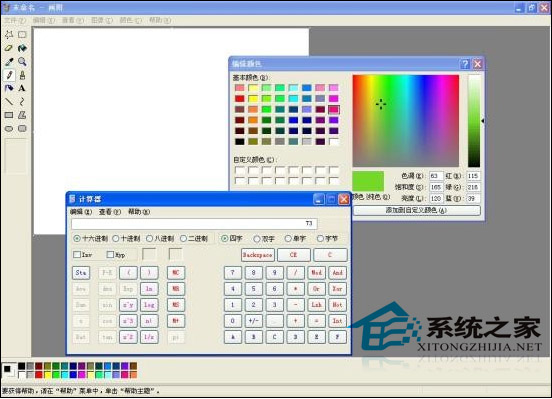The width and height of the screenshot is (552, 399).
Task: Choose the Rectangle shape tool
Action: [x=9, y=115]
